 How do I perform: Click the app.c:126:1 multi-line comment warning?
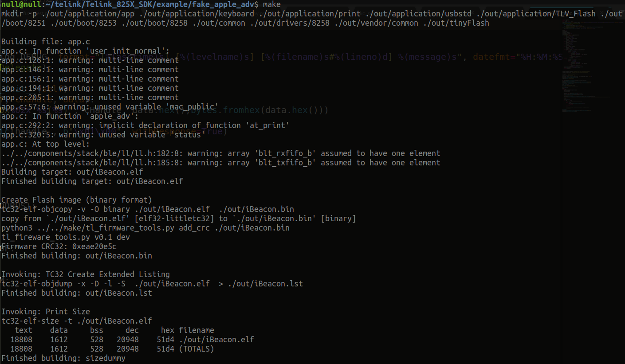[x=90, y=60]
